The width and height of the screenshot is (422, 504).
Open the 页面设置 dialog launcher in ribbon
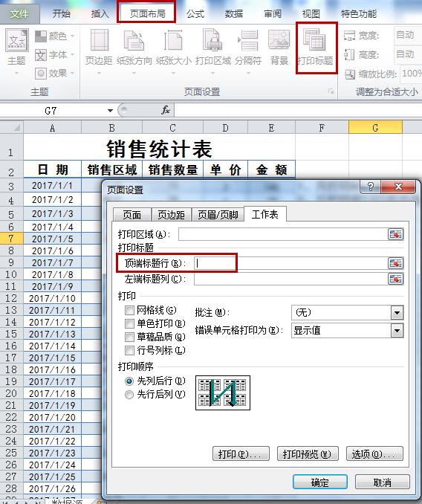[x=331, y=91]
